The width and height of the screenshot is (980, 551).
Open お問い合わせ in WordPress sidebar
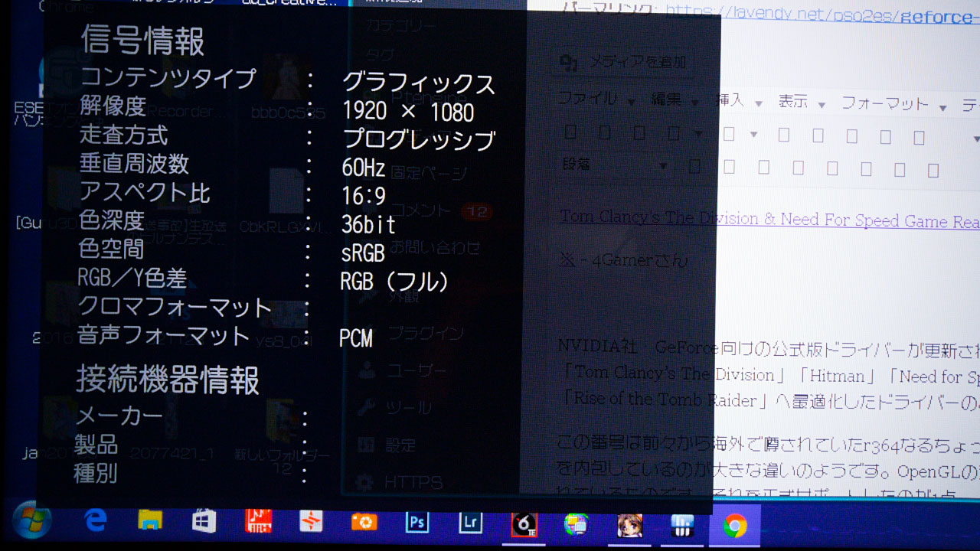(x=436, y=247)
